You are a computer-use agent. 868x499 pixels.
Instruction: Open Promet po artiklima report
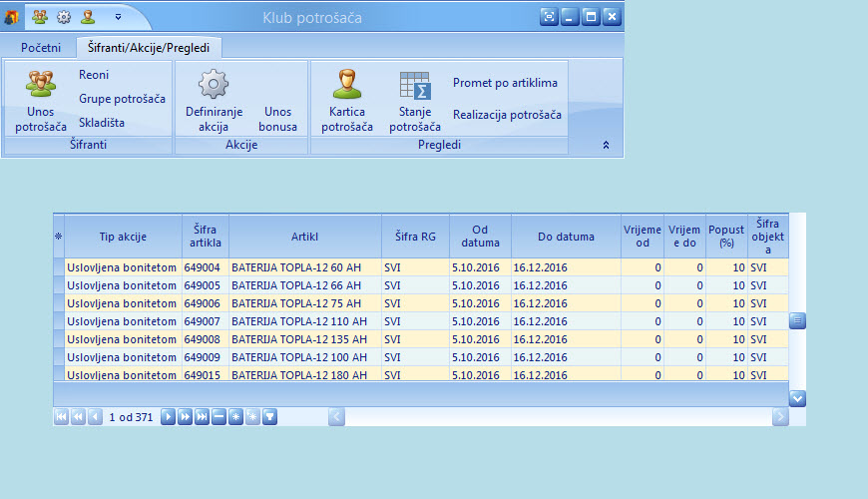[505, 83]
